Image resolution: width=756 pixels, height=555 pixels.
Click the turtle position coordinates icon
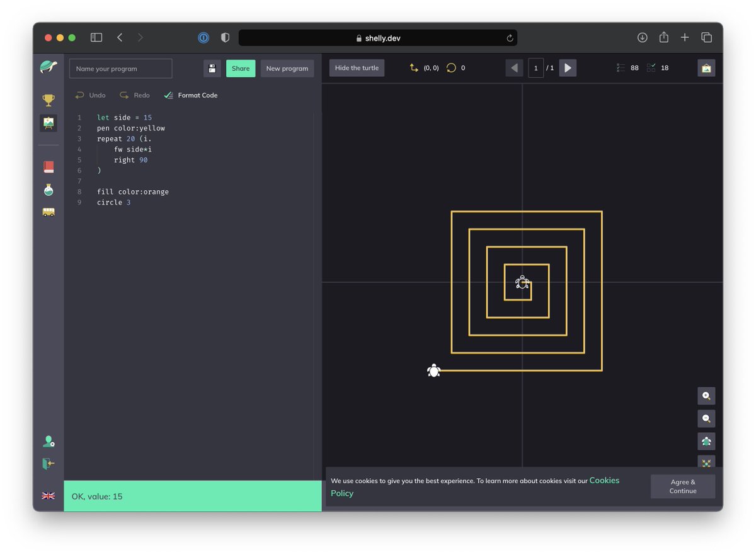tap(414, 67)
